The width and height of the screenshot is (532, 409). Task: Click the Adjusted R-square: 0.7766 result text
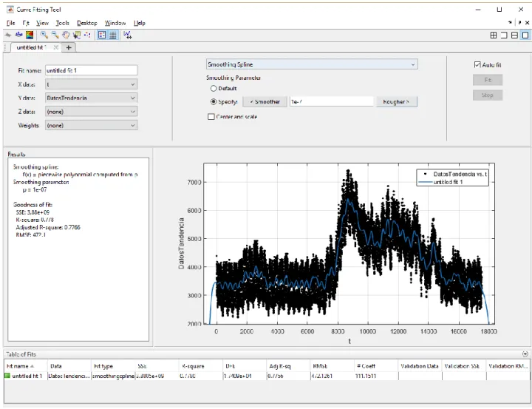[48, 227]
